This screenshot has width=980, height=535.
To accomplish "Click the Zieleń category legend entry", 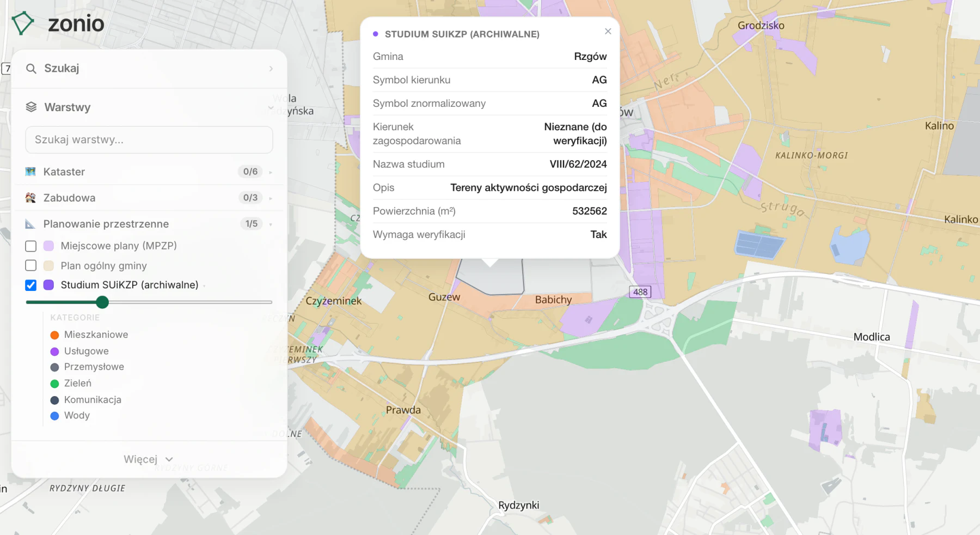I will [71, 383].
